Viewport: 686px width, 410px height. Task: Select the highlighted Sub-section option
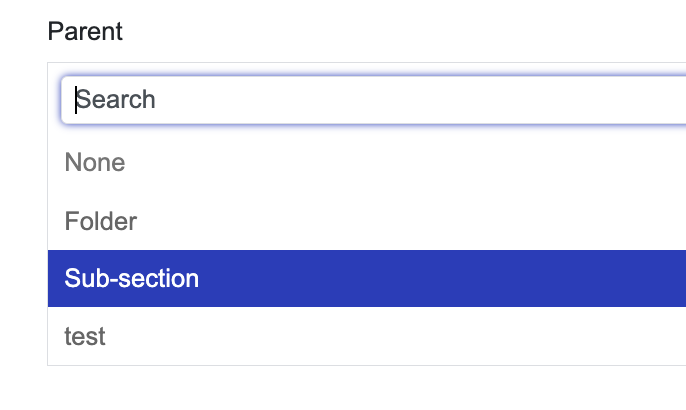132,278
